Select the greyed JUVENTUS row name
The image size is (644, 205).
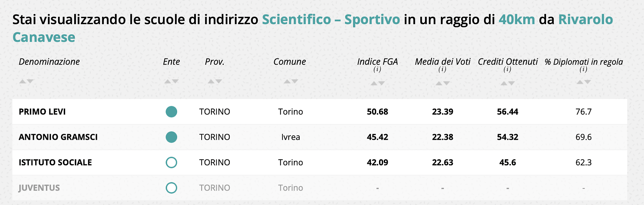[x=39, y=188]
